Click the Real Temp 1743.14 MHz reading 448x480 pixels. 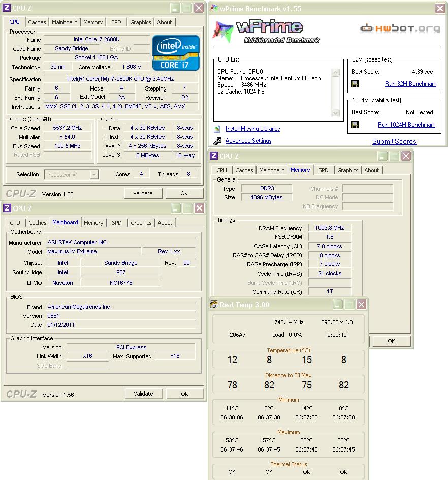[287, 322]
